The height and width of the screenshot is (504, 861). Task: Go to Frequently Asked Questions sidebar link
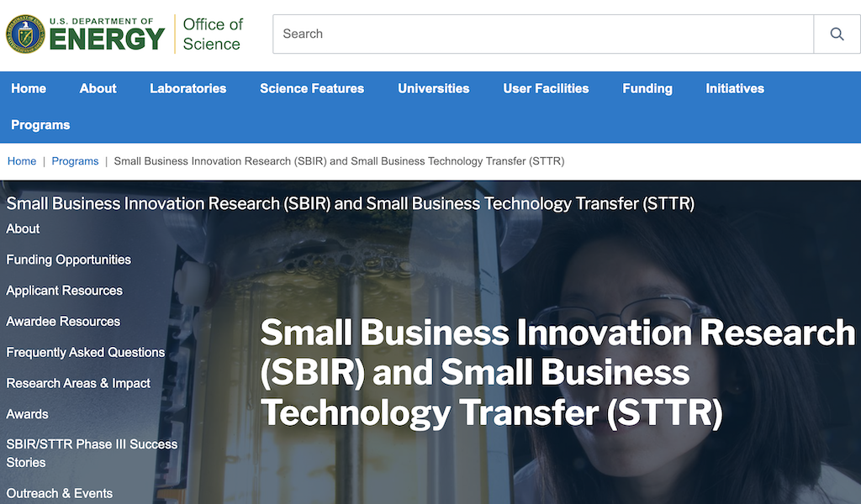86,352
